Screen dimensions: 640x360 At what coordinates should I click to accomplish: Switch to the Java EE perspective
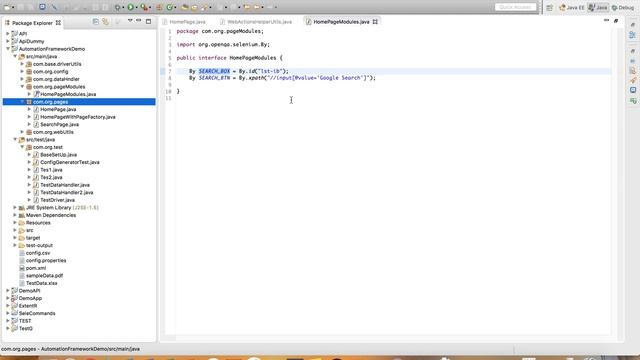point(571,7)
